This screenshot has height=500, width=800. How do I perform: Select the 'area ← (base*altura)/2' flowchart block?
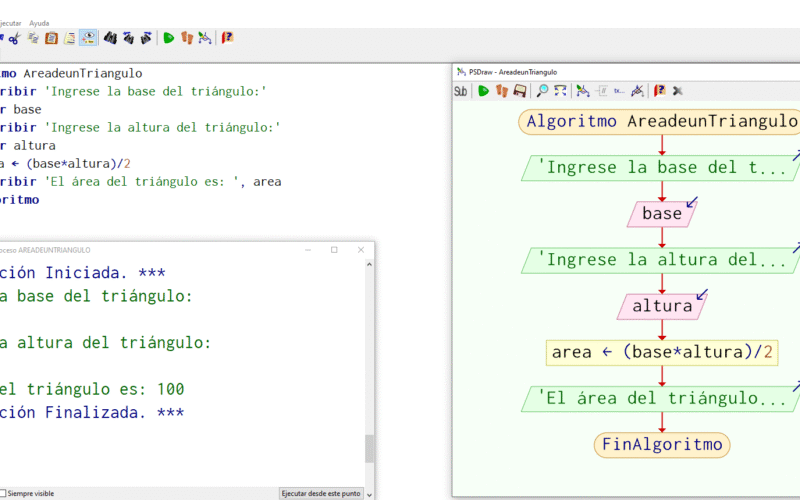coord(662,352)
